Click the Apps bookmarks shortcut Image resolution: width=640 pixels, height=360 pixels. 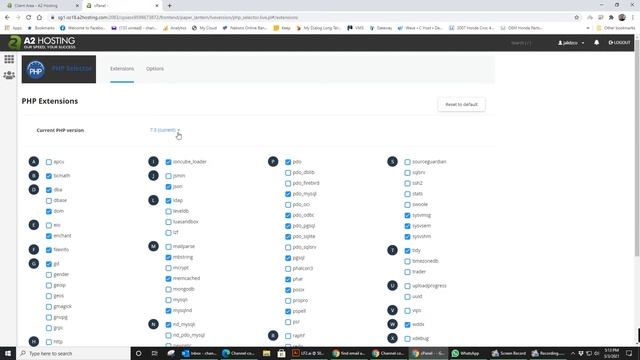click(x=13, y=28)
